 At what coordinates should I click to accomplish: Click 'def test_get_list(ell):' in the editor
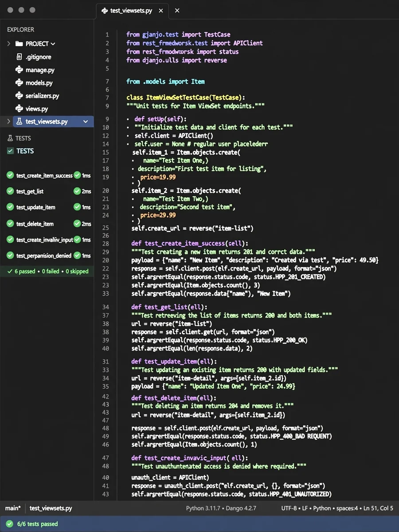point(170,307)
